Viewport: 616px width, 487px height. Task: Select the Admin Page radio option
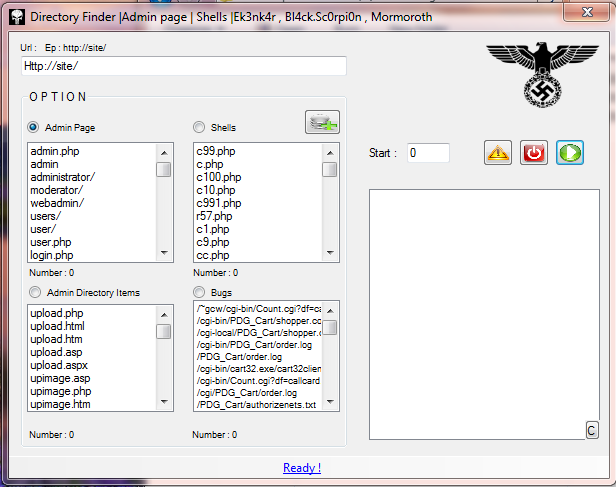[x=35, y=128]
